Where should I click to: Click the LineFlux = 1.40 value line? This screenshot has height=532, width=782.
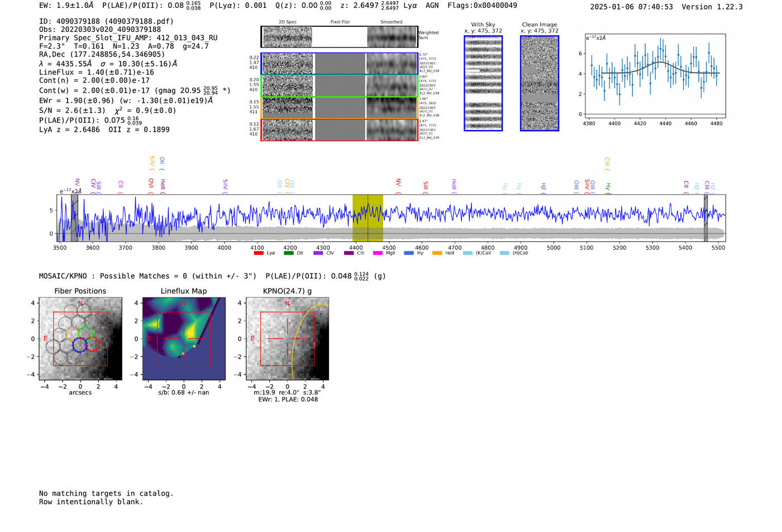(x=97, y=72)
